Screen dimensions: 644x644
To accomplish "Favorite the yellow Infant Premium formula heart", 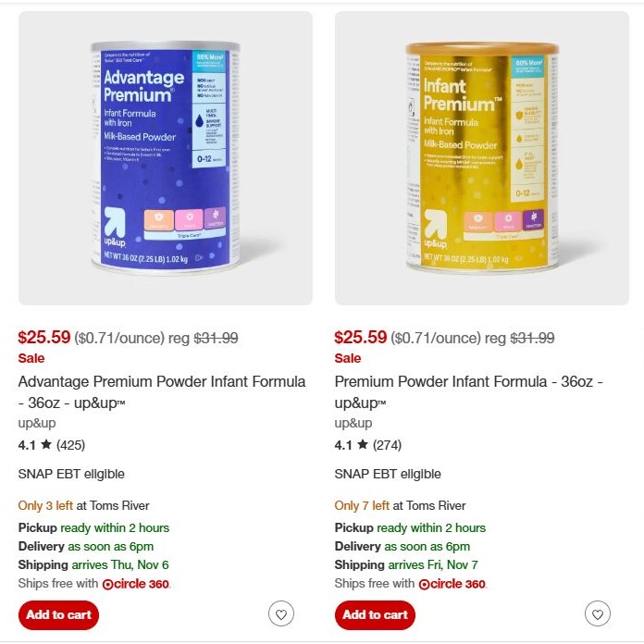I will (x=597, y=613).
